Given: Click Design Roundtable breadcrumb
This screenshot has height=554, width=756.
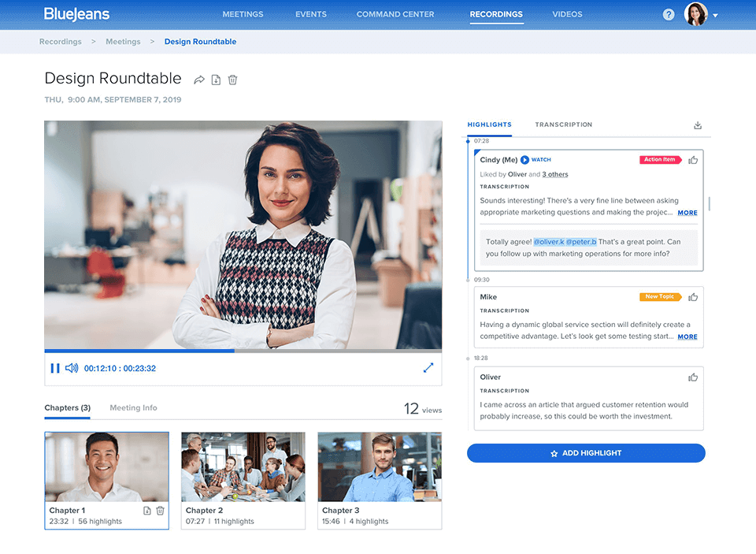Looking at the screenshot, I should (x=200, y=42).
